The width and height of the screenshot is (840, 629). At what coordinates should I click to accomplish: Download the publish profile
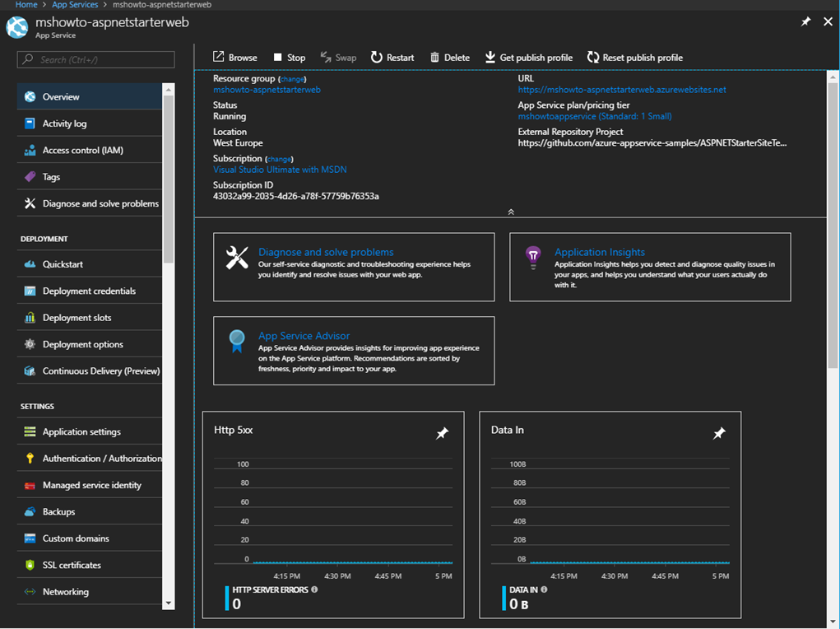[x=529, y=58]
